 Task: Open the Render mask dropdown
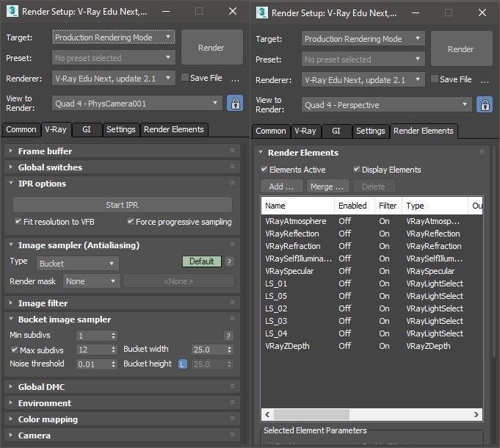tap(91, 281)
